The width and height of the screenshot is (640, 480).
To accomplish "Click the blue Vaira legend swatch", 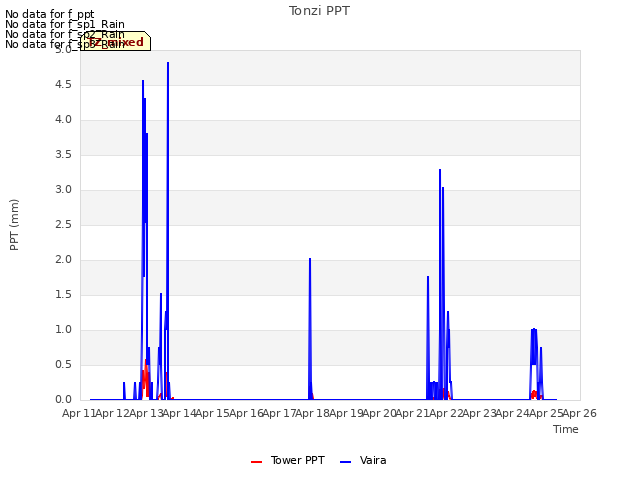I will point(345,462).
